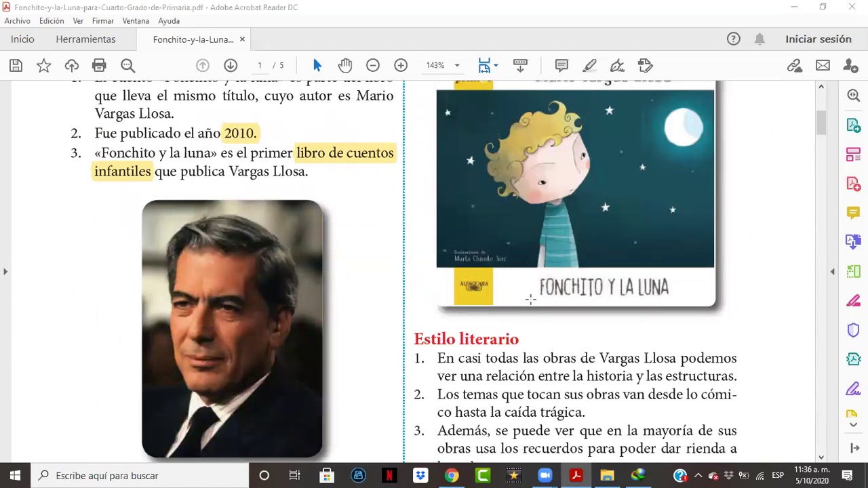Click the page number field showing 1
This screenshot has width=868, height=488.
[x=260, y=66]
